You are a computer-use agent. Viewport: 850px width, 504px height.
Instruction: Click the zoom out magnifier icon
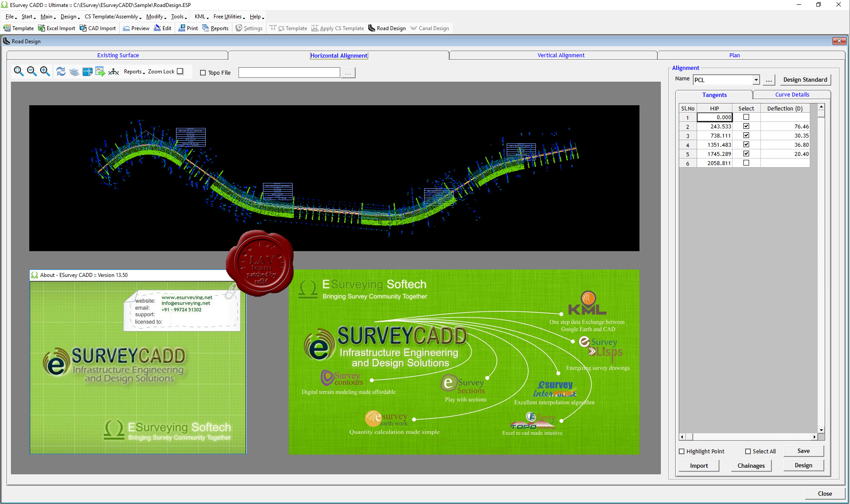[31, 71]
